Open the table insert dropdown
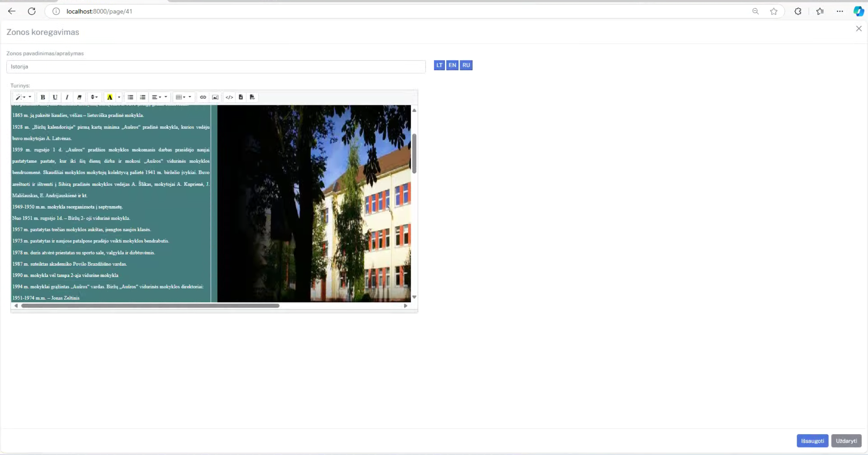The height and width of the screenshot is (455, 868). tap(183, 97)
